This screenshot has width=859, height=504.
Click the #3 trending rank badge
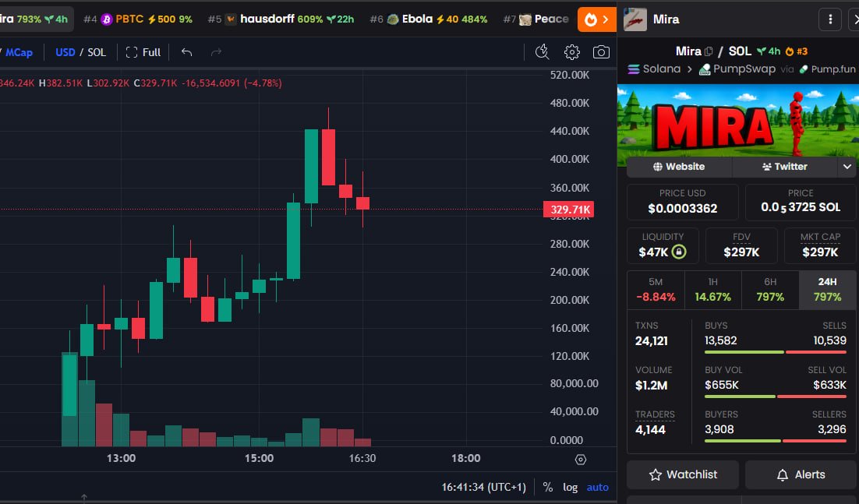(797, 51)
